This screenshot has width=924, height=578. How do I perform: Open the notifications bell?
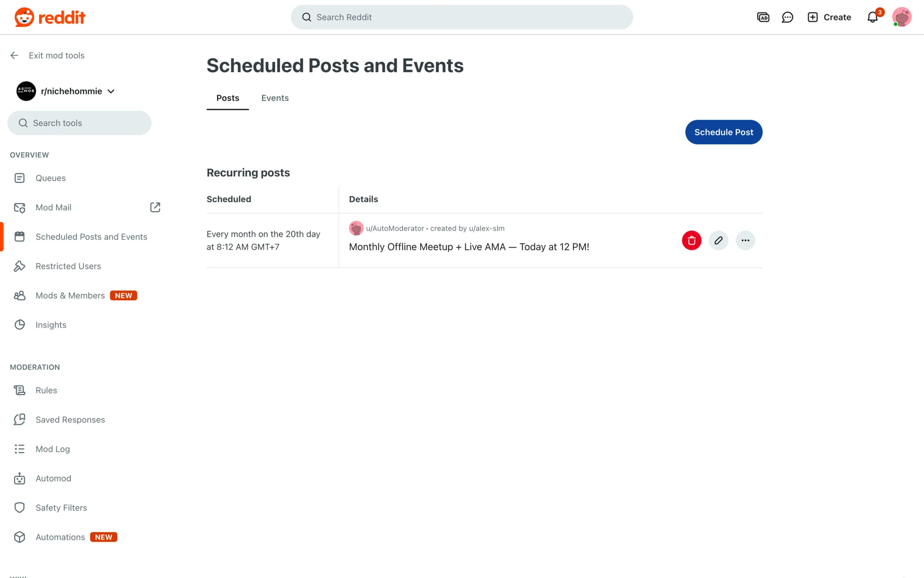(872, 17)
